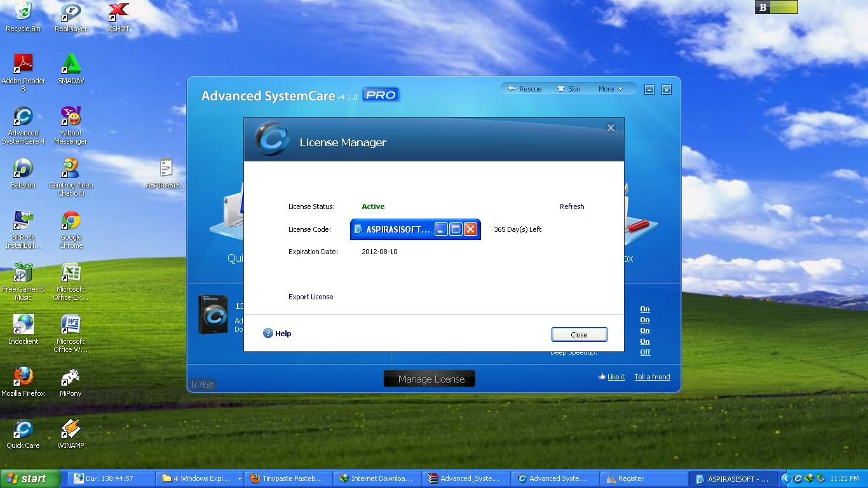Select the Babylon desktop icon
The image size is (868, 488).
tap(23, 173)
